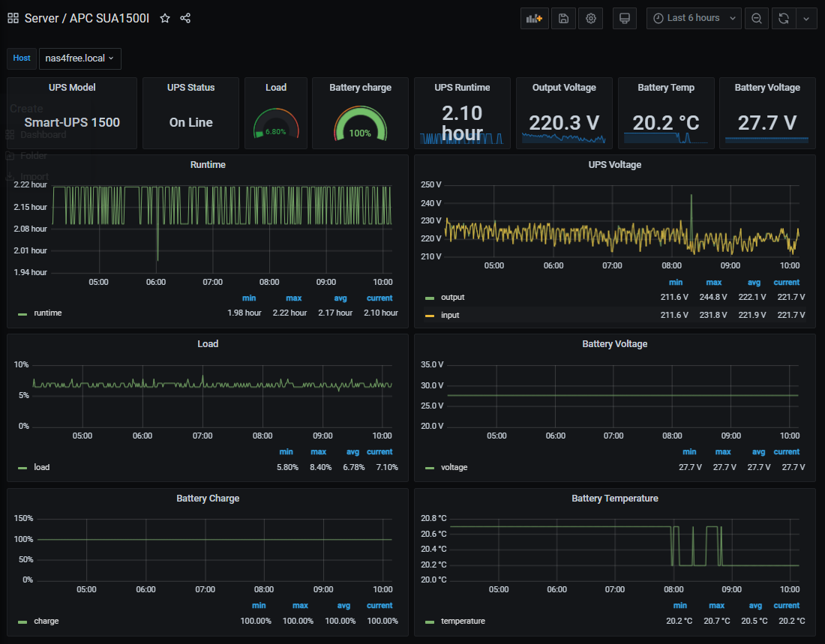Sort Battery Temperature legend by min column
Screen dimensions: 825x644
(x=679, y=606)
